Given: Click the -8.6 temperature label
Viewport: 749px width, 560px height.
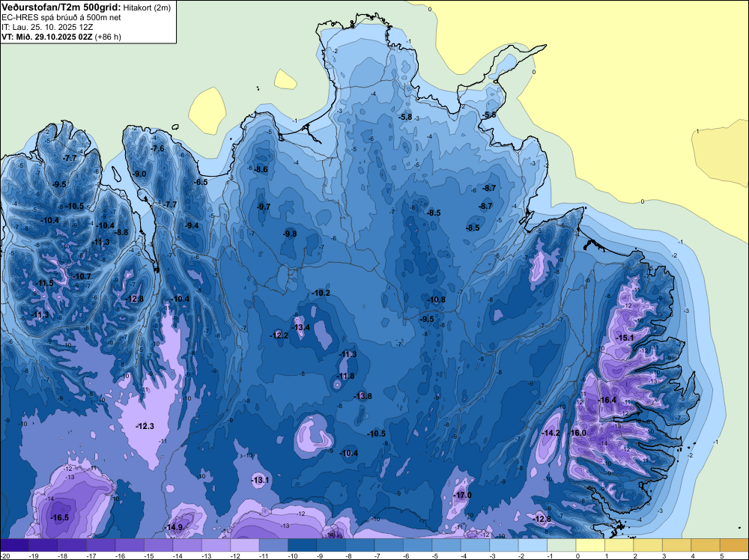Looking at the screenshot, I should point(261,169).
